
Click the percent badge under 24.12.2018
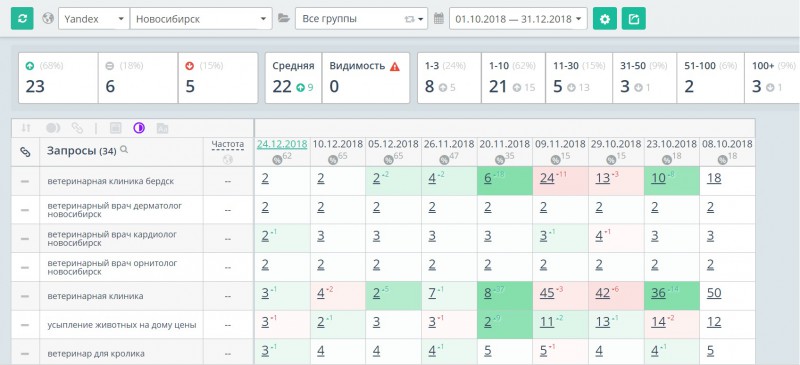pos(278,159)
